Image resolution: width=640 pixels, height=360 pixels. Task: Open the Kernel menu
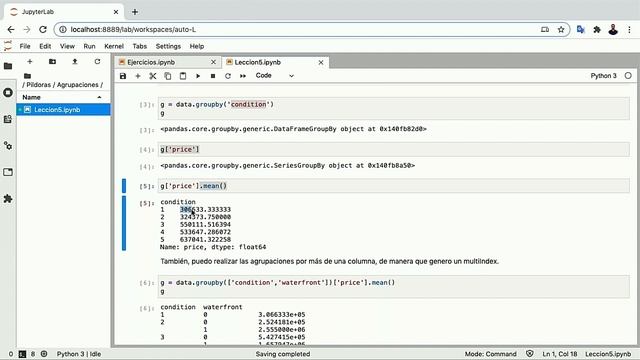(x=114, y=46)
